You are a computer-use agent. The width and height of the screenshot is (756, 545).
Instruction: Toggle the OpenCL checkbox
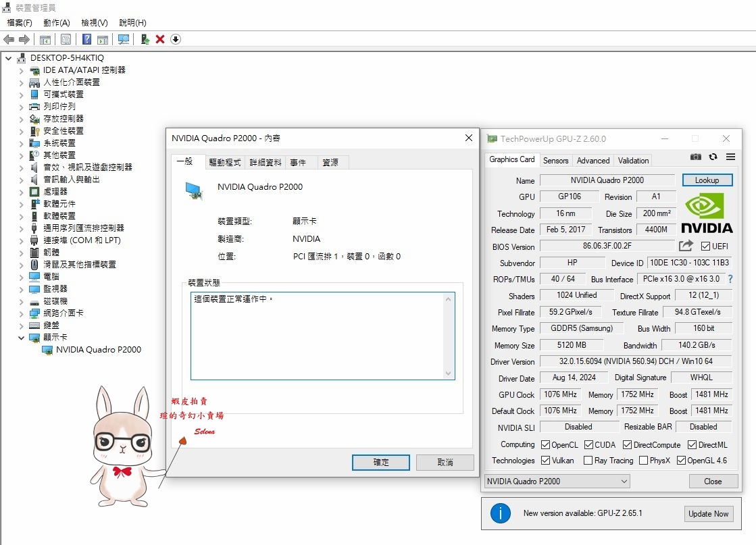(x=545, y=445)
